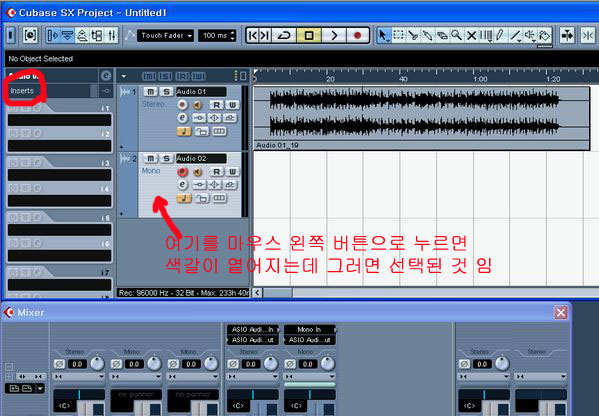Toggle monitor speaker on Audio 01

(x=197, y=105)
